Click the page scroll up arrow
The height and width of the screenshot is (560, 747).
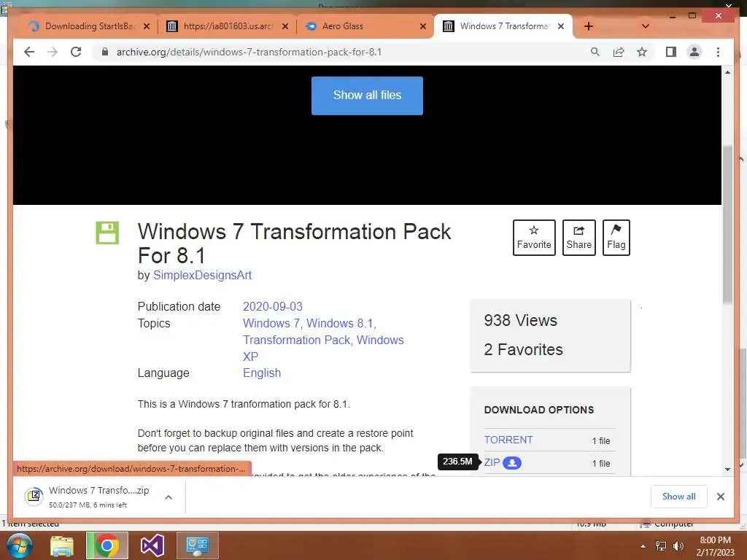coord(727,72)
